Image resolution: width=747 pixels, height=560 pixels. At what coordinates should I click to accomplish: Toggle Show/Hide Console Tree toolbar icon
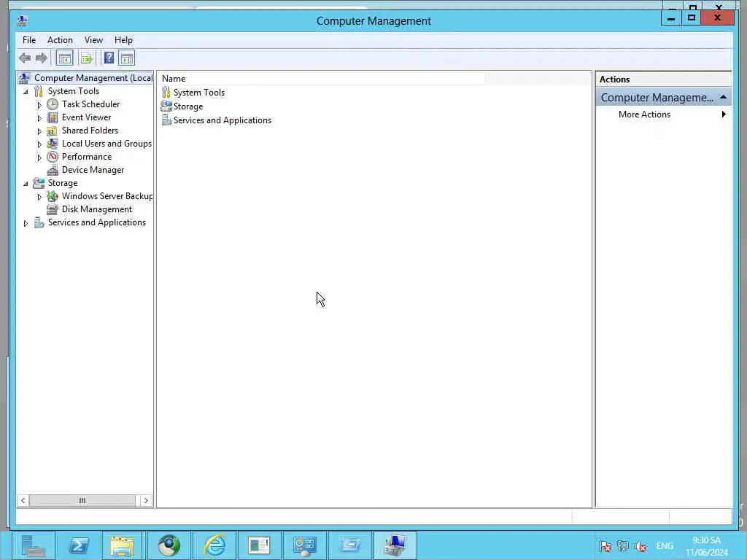coord(64,58)
